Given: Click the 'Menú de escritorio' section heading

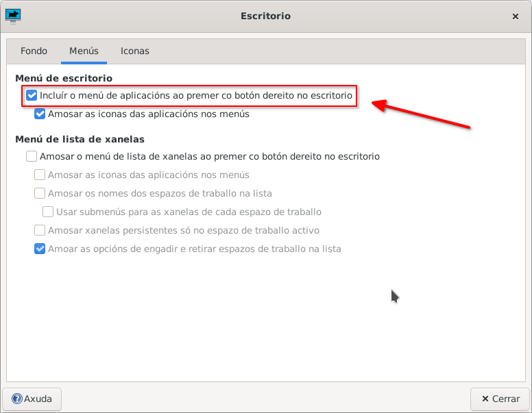Looking at the screenshot, I should tap(64, 79).
